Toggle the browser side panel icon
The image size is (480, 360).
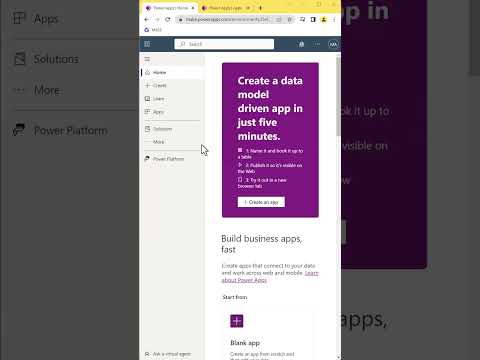313,20
